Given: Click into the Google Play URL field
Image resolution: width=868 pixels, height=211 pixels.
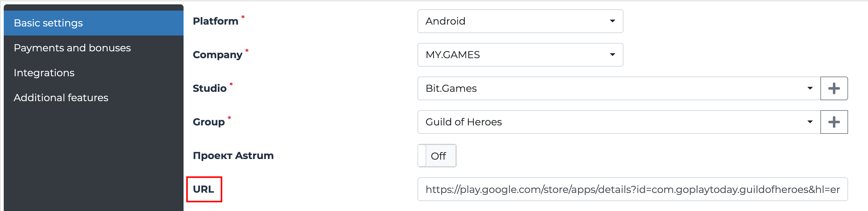Looking at the screenshot, I should (x=632, y=190).
